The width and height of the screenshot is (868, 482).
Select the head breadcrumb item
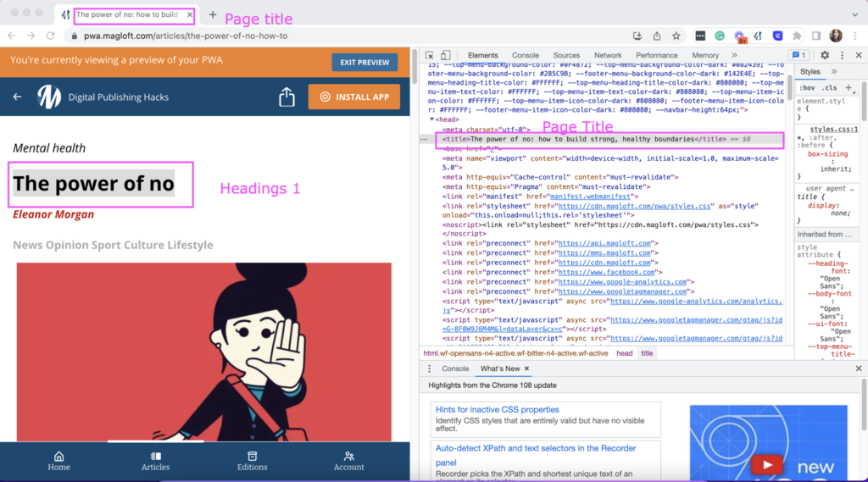[x=625, y=353]
